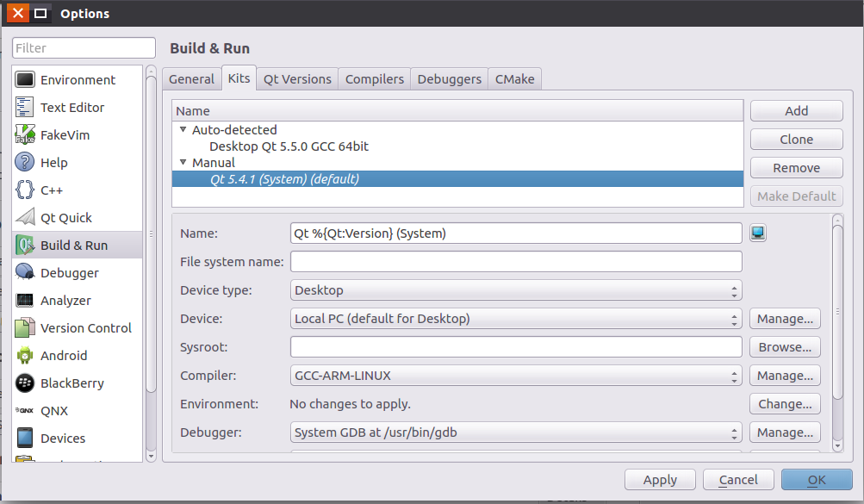Select the Debugger bug icon
The height and width of the screenshot is (504, 864).
(25, 273)
